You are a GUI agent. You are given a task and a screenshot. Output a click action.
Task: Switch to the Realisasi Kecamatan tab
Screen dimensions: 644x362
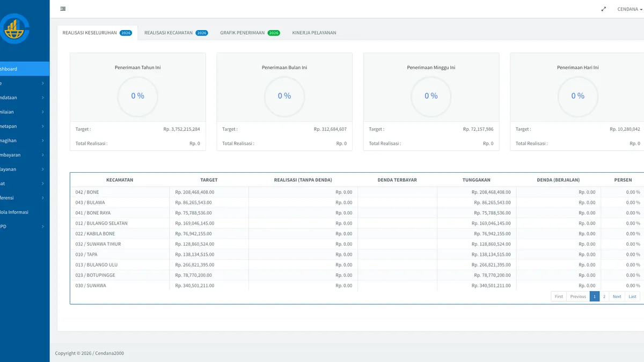click(176, 33)
